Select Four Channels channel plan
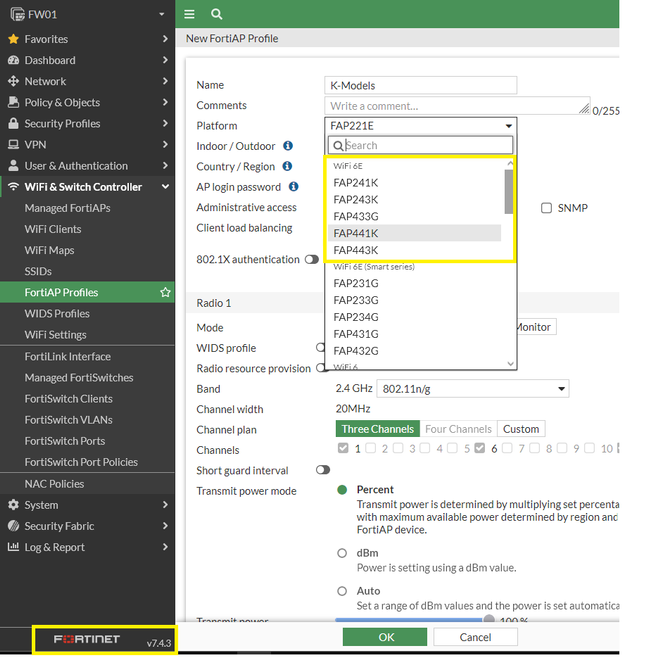The height and width of the screenshot is (665, 649). click(458, 429)
